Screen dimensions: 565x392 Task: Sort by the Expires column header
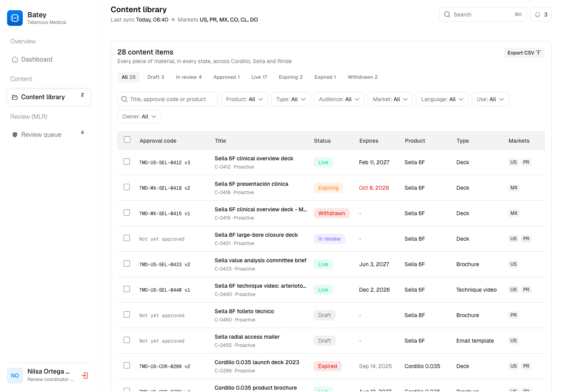pos(369,141)
